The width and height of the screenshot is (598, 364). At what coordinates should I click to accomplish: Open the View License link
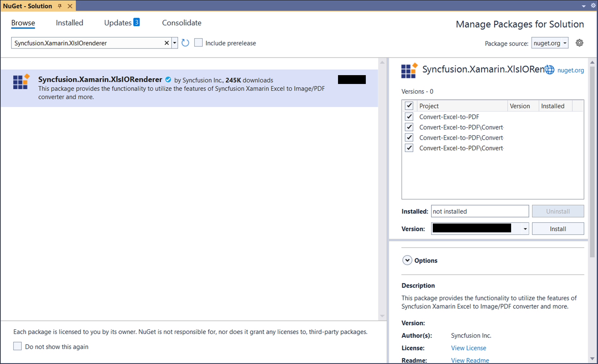468,348
